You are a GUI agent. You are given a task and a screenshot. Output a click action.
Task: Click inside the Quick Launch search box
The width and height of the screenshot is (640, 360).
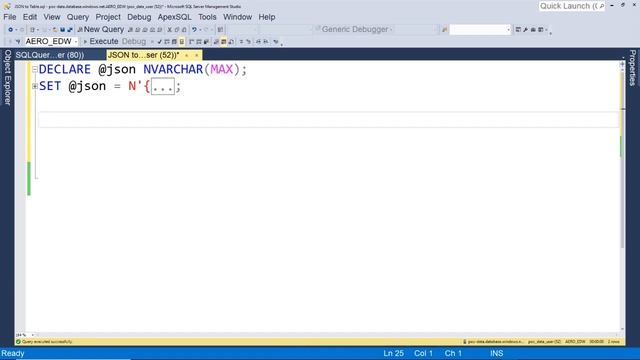coord(571,6)
